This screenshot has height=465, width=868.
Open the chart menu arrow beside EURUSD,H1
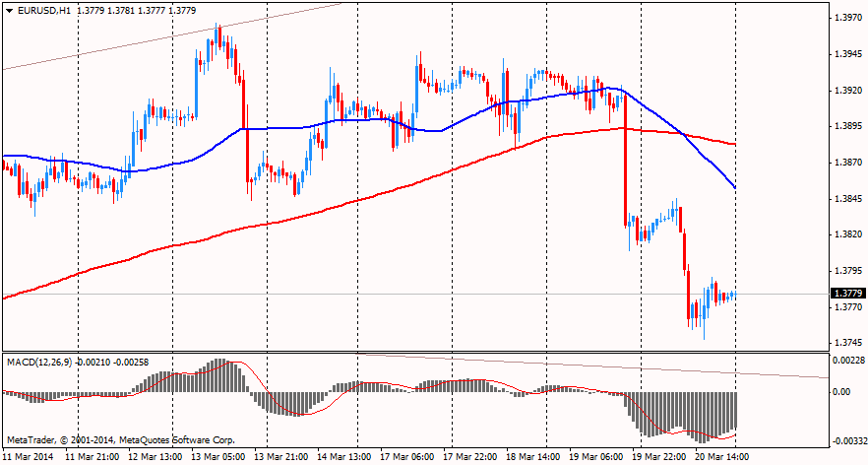[10, 11]
